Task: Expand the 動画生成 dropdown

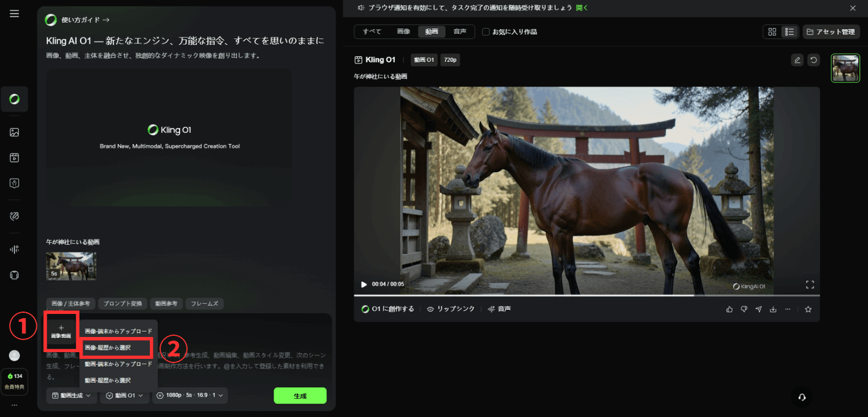Action: click(x=71, y=396)
